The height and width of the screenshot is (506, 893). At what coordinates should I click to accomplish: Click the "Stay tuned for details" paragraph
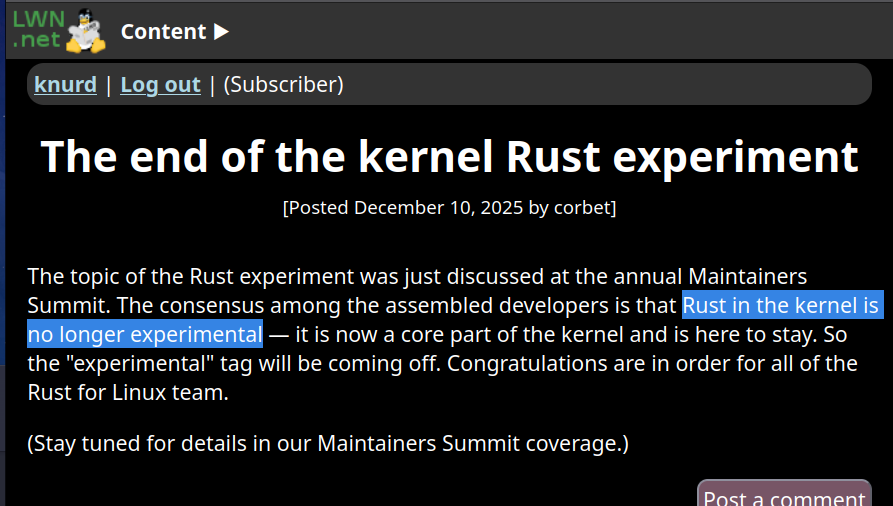(x=328, y=443)
